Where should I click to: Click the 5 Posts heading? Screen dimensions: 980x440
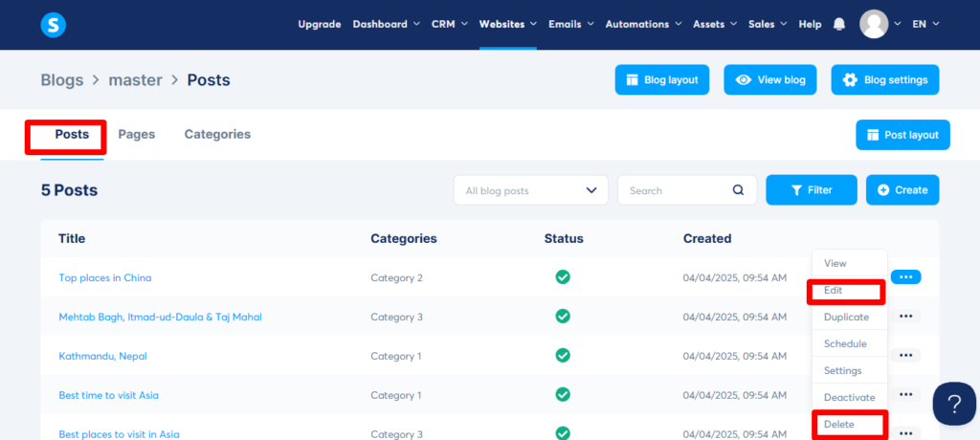(x=69, y=190)
